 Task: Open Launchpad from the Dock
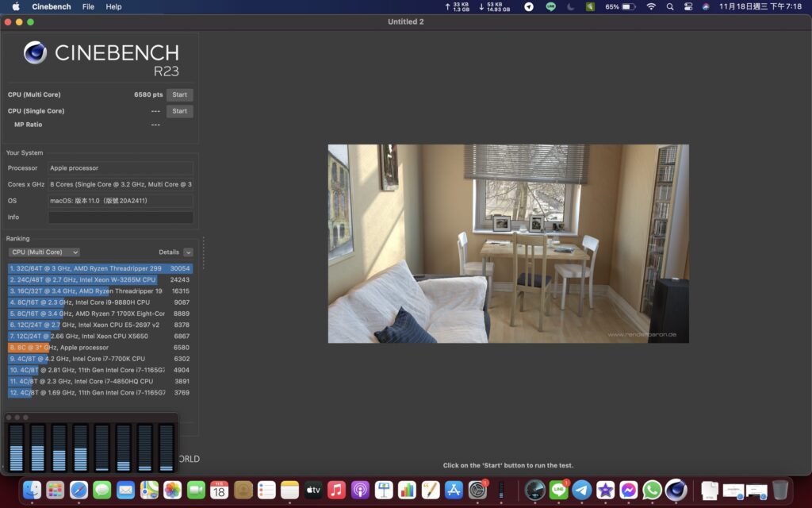tap(55, 490)
